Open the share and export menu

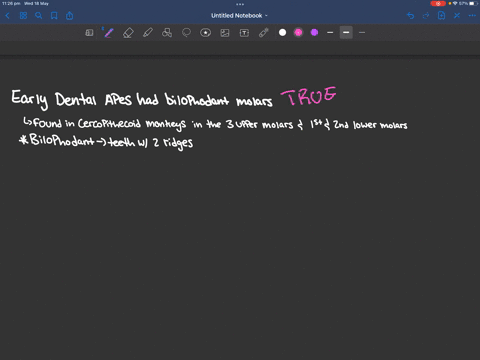(x=70, y=15)
